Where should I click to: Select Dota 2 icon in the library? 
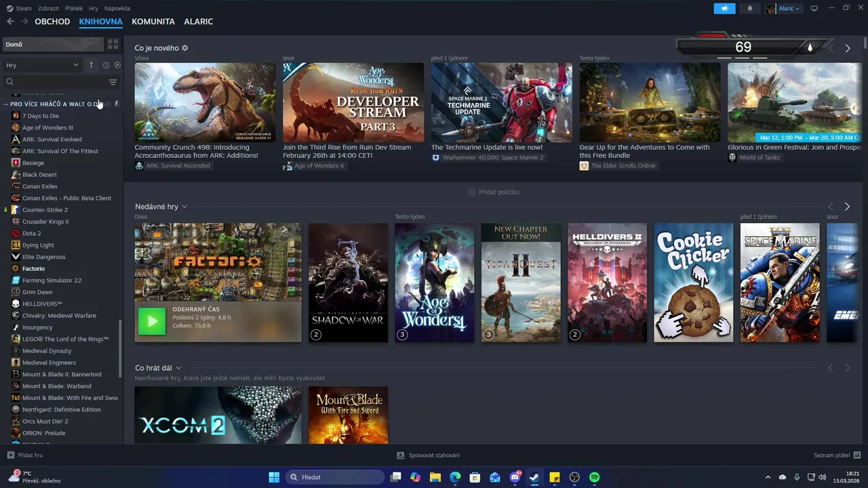click(16, 233)
